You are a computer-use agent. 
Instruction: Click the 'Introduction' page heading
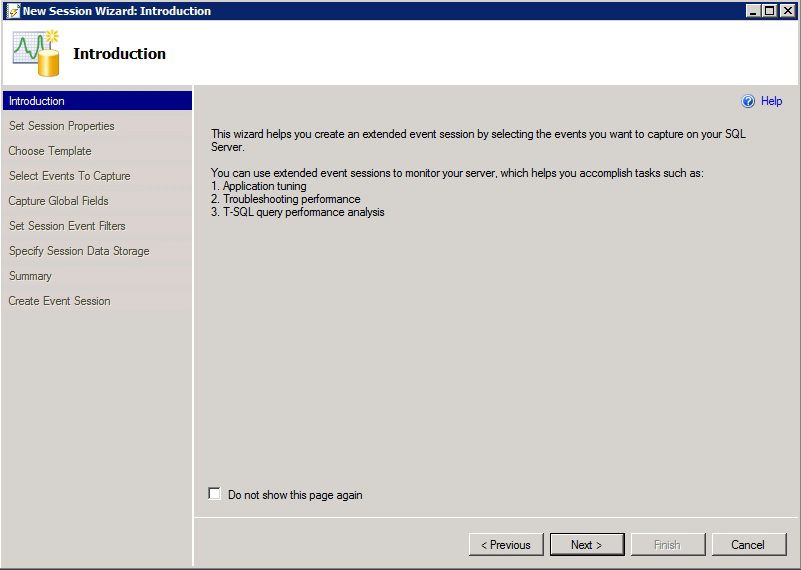120,53
